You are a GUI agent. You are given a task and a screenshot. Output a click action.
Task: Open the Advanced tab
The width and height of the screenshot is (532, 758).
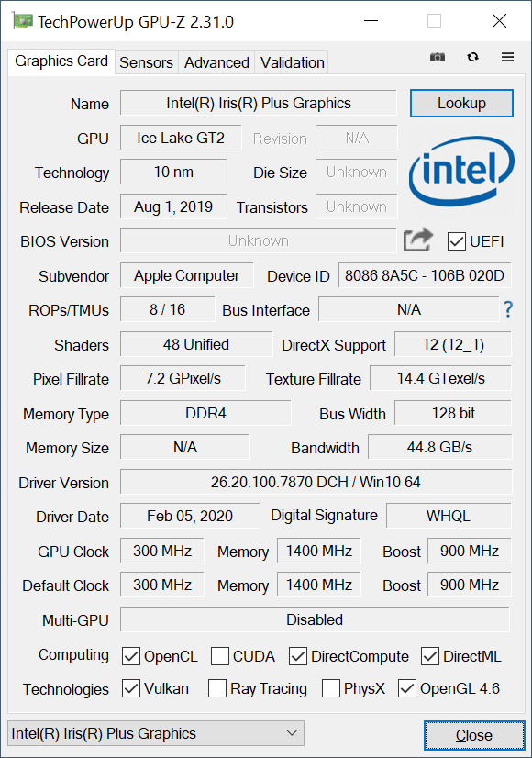click(216, 62)
